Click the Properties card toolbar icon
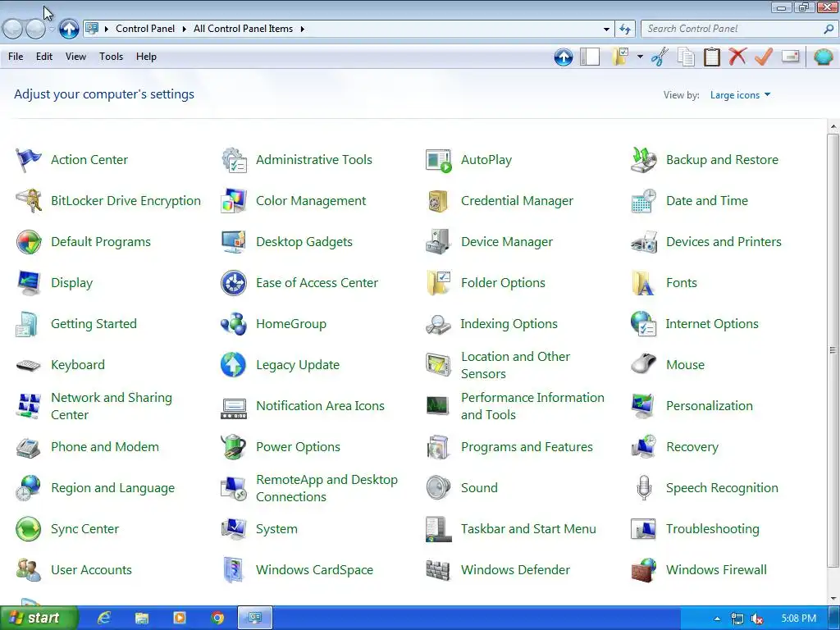 point(791,57)
